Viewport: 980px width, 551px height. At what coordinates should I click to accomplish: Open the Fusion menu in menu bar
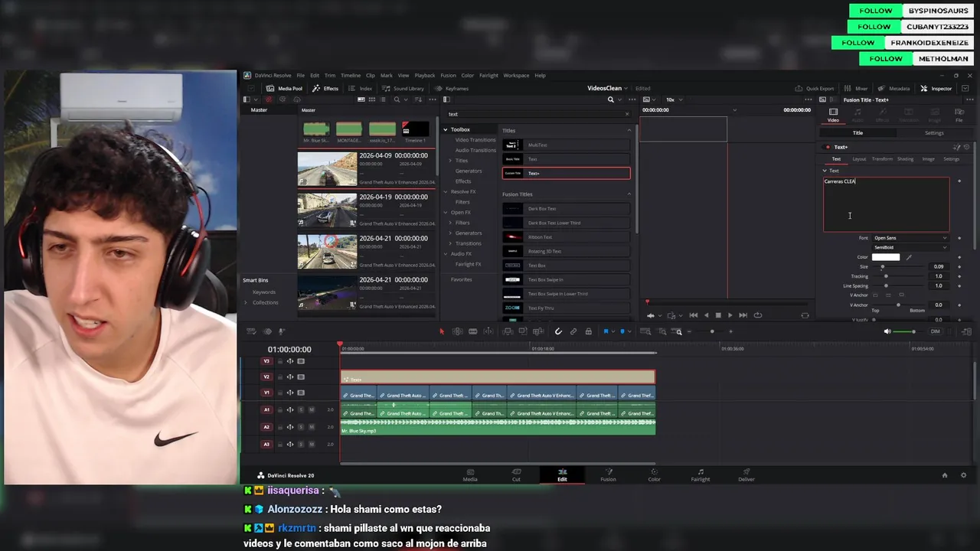[x=448, y=76]
